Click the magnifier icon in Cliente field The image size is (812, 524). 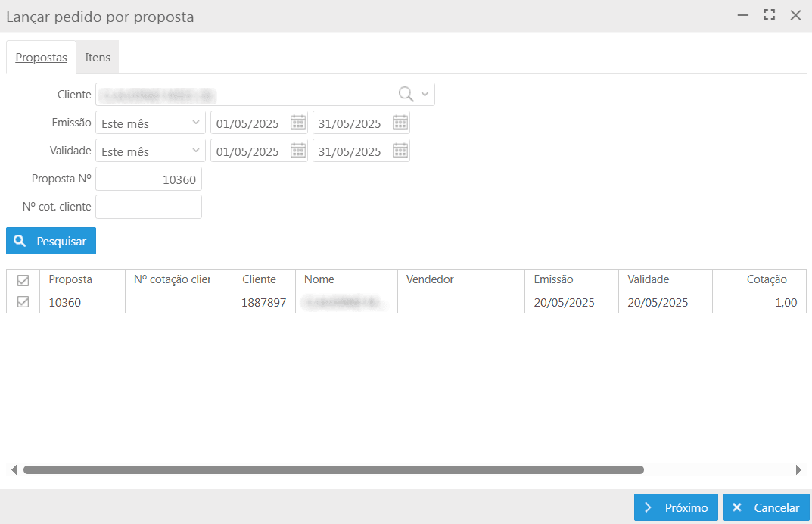coord(406,94)
